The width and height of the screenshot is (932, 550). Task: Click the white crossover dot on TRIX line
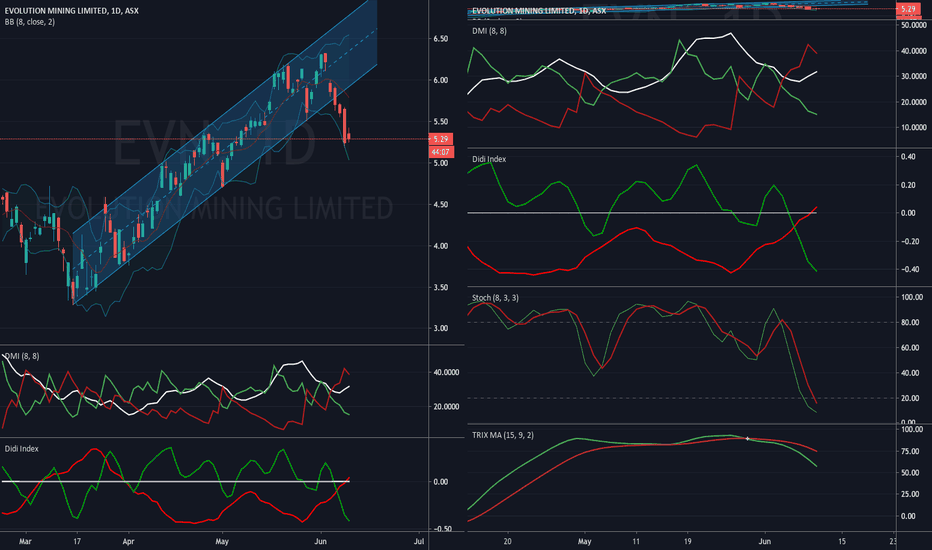[x=748, y=439]
